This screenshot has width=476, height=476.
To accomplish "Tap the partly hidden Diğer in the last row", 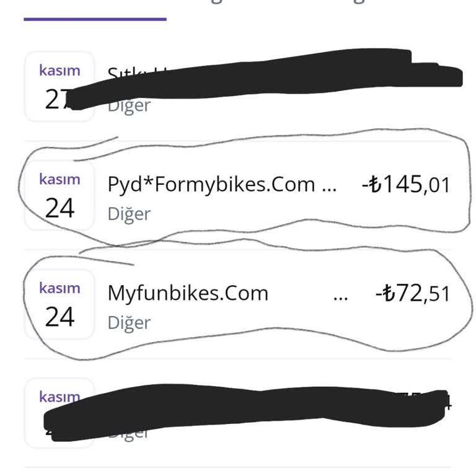I will 129,433.
